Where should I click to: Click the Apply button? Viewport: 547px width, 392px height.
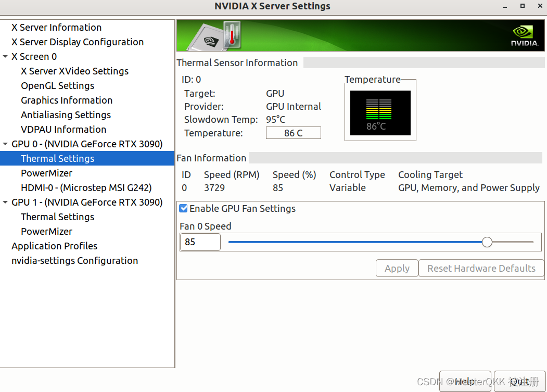pyautogui.click(x=397, y=268)
